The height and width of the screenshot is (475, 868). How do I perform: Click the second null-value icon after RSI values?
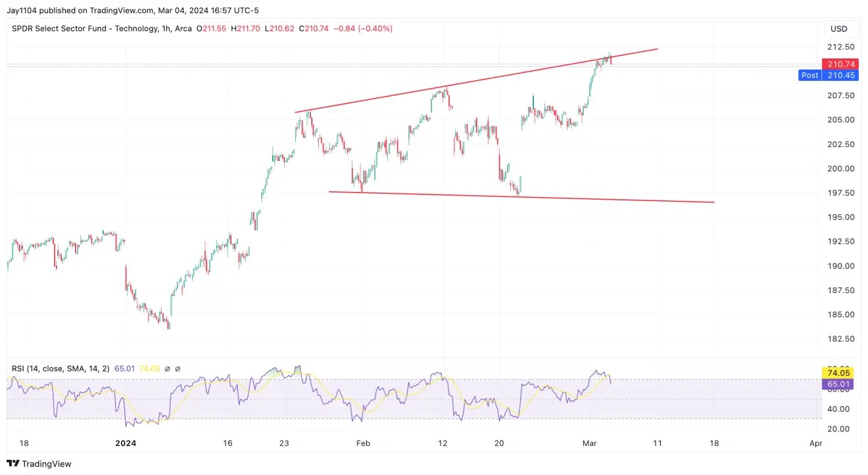[178, 369]
